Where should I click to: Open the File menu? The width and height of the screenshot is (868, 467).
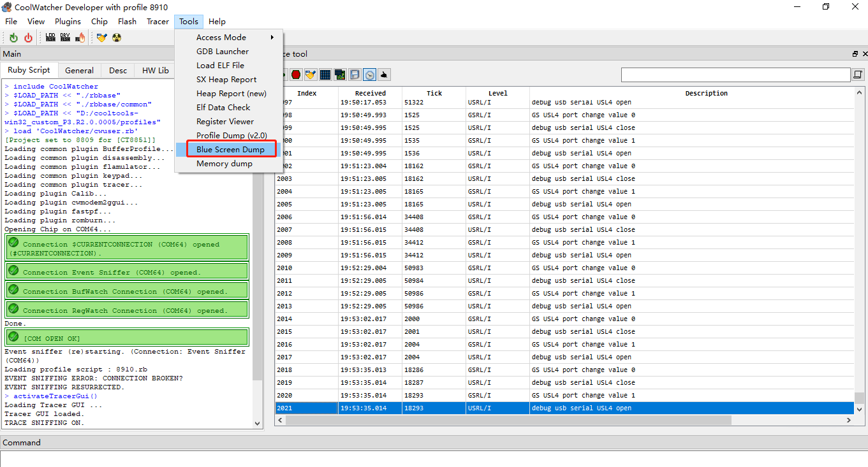pos(11,21)
